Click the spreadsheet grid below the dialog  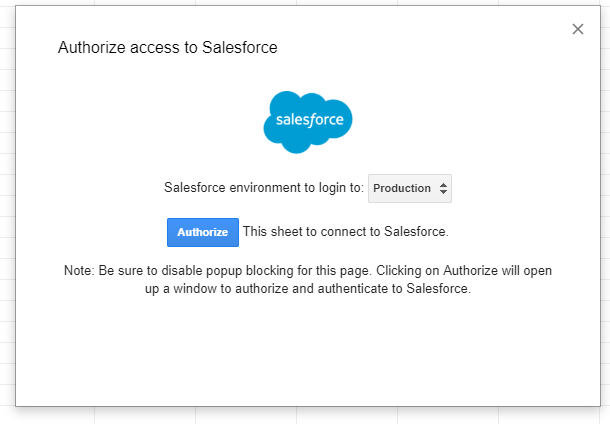click(x=308, y=416)
